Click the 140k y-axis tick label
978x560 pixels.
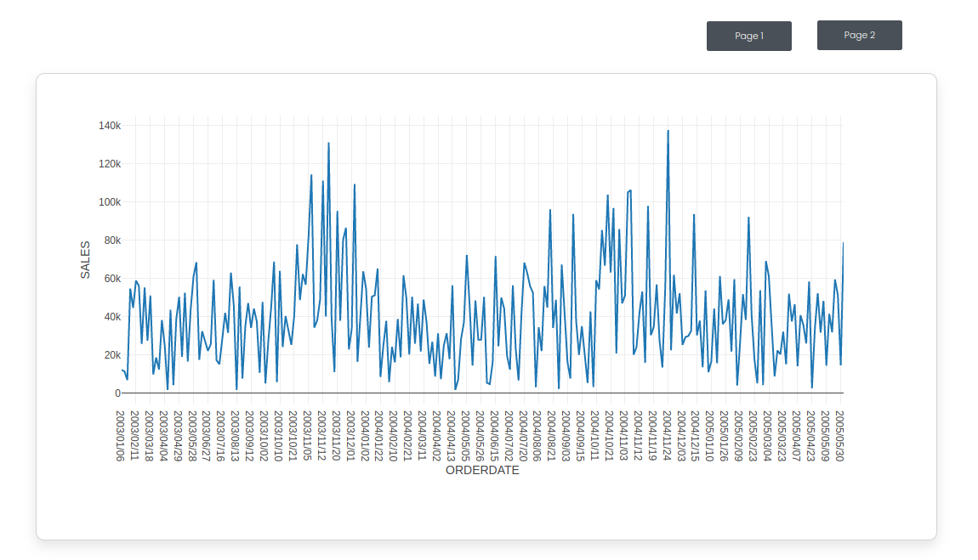[110, 126]
